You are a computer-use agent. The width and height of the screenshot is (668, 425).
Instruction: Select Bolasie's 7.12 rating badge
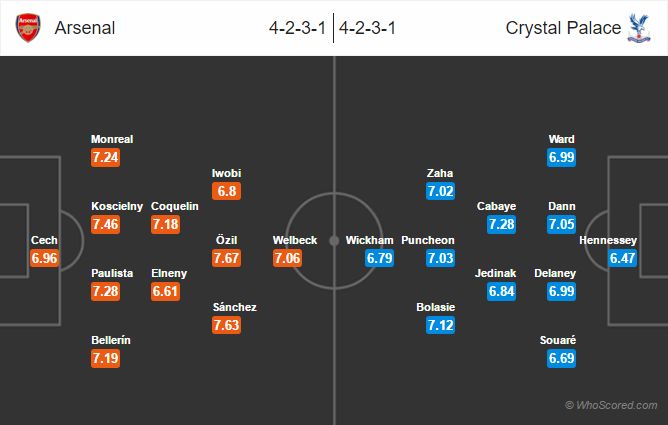click(441, 324)
